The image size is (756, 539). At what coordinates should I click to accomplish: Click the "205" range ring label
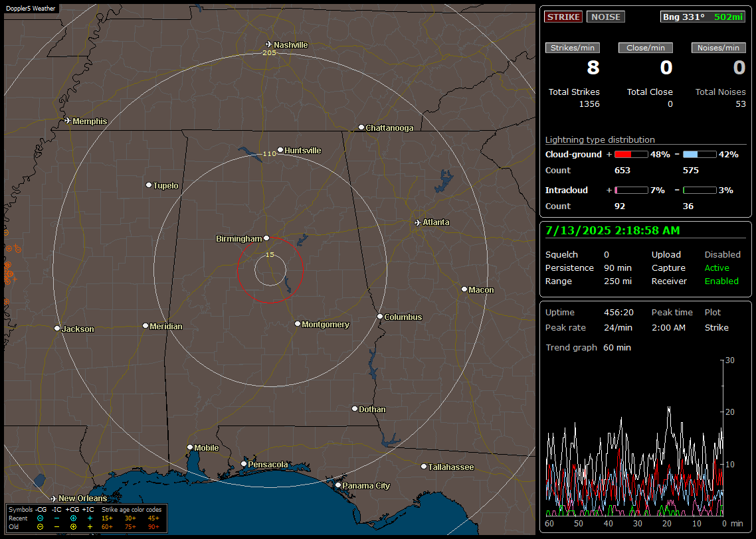tap(269, 52)
